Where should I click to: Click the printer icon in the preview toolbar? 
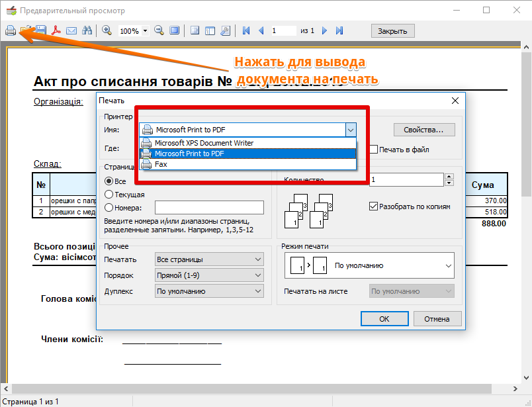(11, 30)
